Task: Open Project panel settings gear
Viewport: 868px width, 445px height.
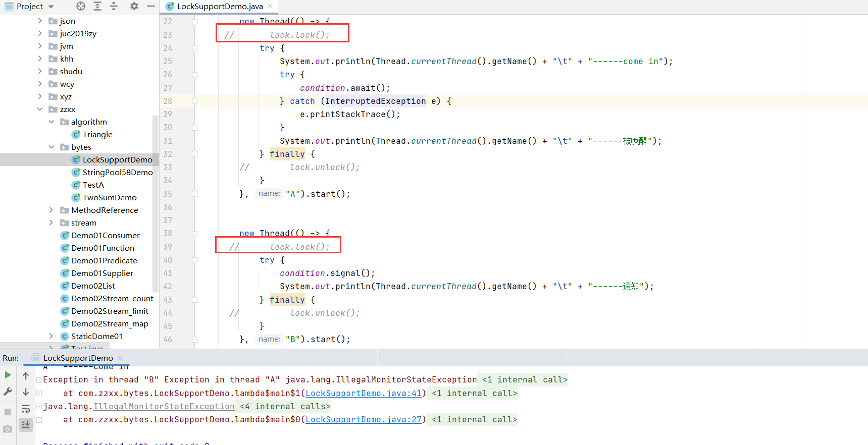Action: pyautogui.click(x=134, y=6)
